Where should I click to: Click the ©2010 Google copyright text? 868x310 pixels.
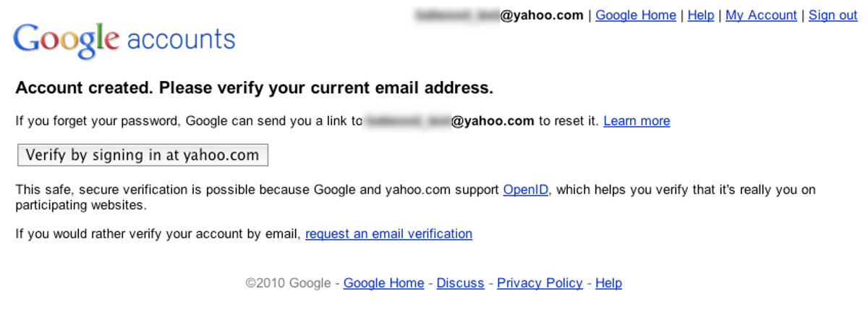point(289,283)
